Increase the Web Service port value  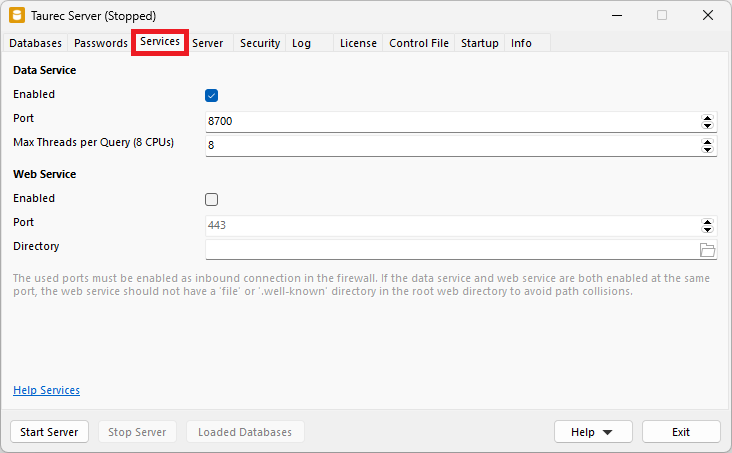pyautogui.click(x=707, y=222)
